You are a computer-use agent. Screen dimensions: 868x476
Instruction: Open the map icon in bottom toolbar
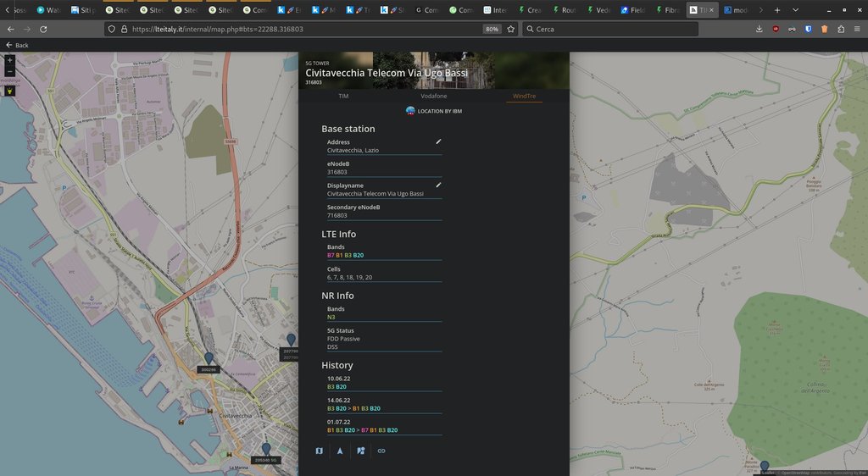click(319, 451)
